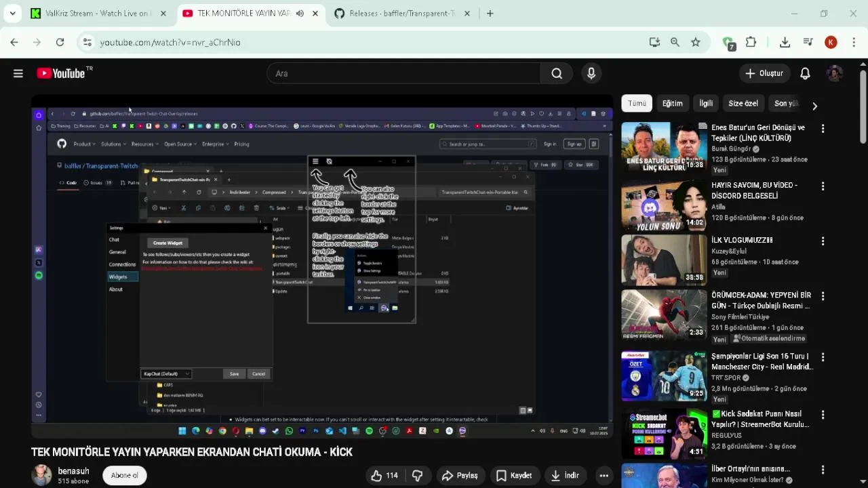Open options menu for Şampiyonlar Ligi video
The image size is (868, 488).
[823, 357]
